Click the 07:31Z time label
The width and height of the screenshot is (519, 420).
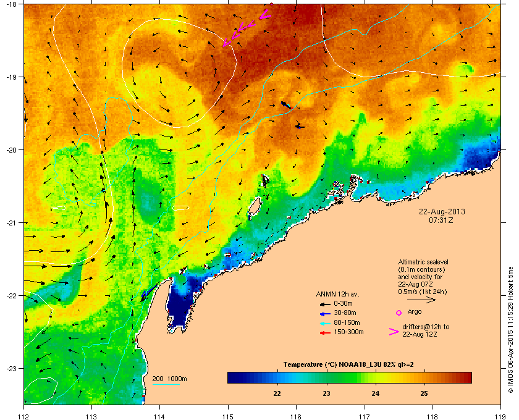coord(441,220)
